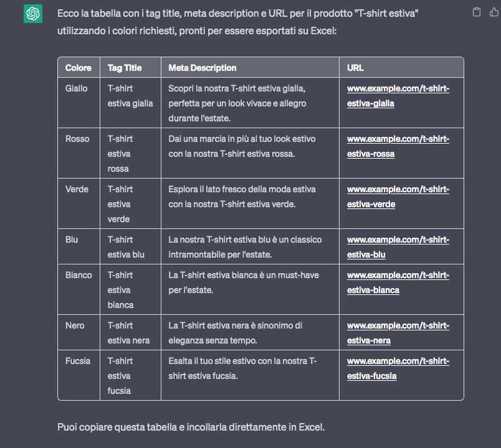Click the copy response clipboard icon
The image size is (501, 448).
[x=477, y=12]
